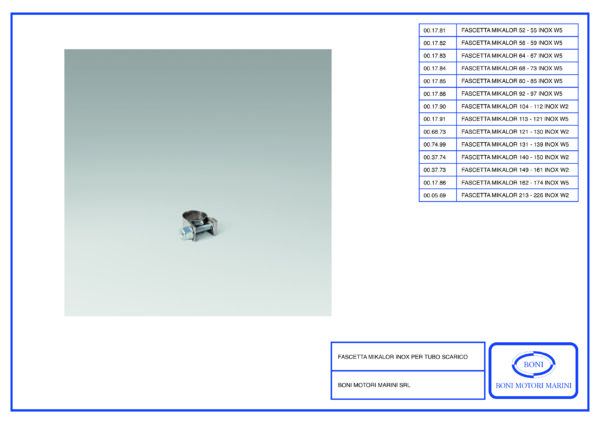
Task: Click FASCETTA MIKALOR 162 - 174 INOX W5
Action: click(515, 183)
